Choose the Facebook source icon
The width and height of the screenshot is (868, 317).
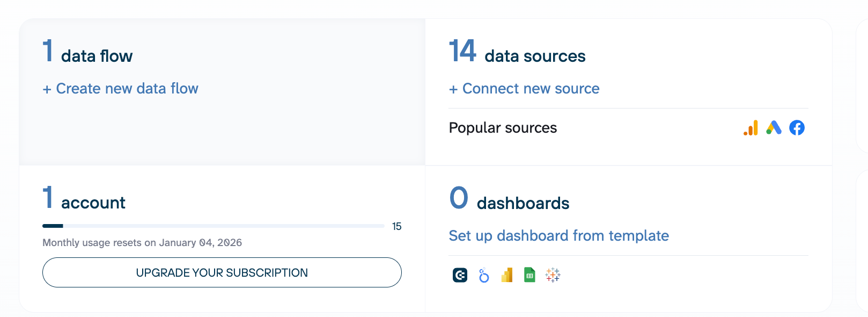pyautogui.click(x=797, y=128)
